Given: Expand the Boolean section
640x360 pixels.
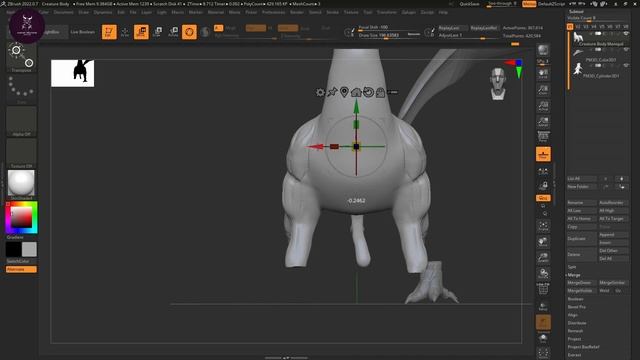Looking at the screenshot, I should coord(576,299).
